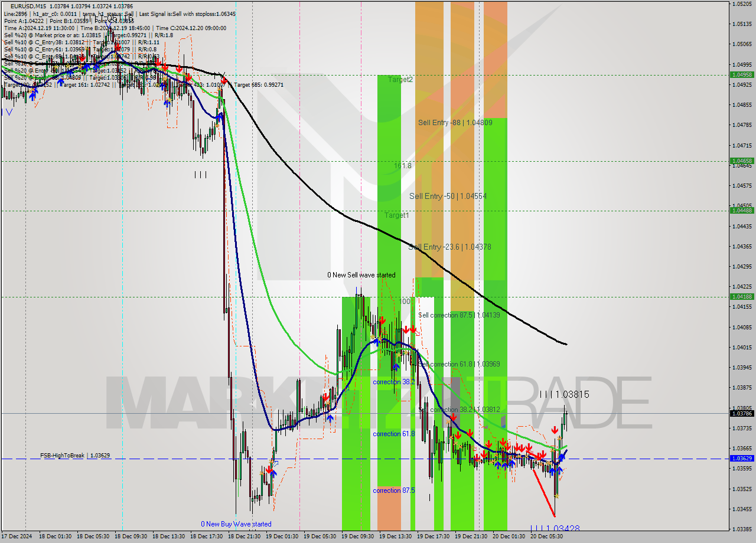This screenshot has width=756, height=543.
Task: Click the 1.04295 price axis value
Action: (x=742, y=266)
